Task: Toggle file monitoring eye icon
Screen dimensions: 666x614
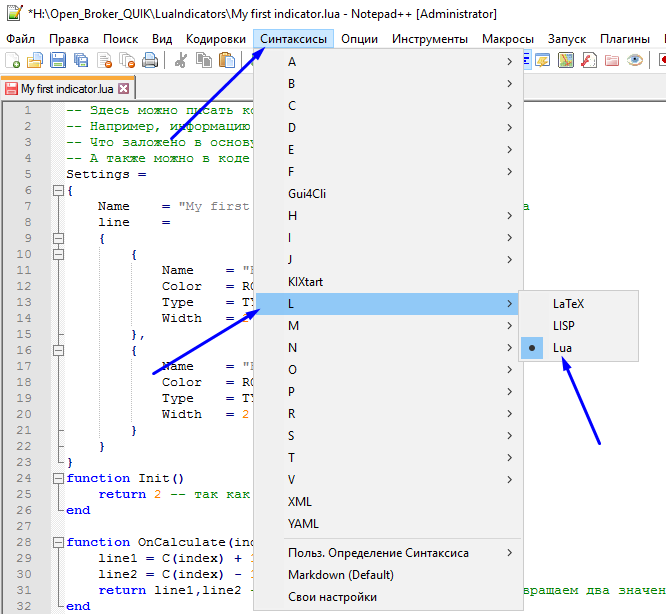Action: pyautogui.click(x=635, y=60)
